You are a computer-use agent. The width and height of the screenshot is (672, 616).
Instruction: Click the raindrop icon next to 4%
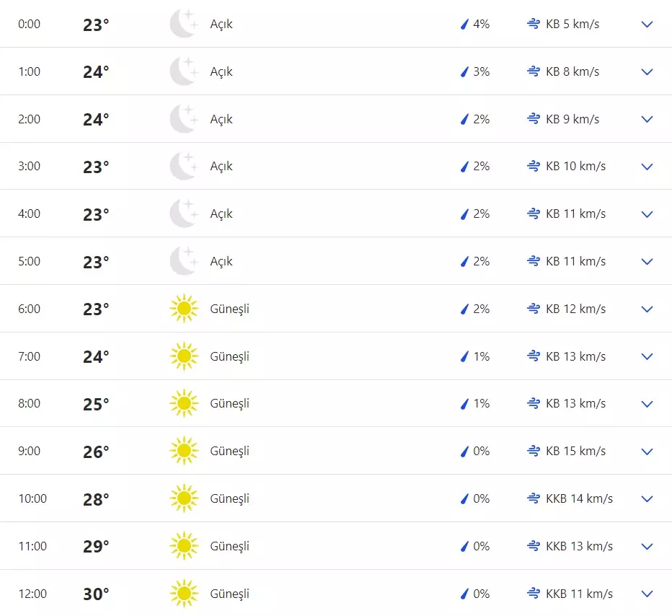click(x=464, y=24)
